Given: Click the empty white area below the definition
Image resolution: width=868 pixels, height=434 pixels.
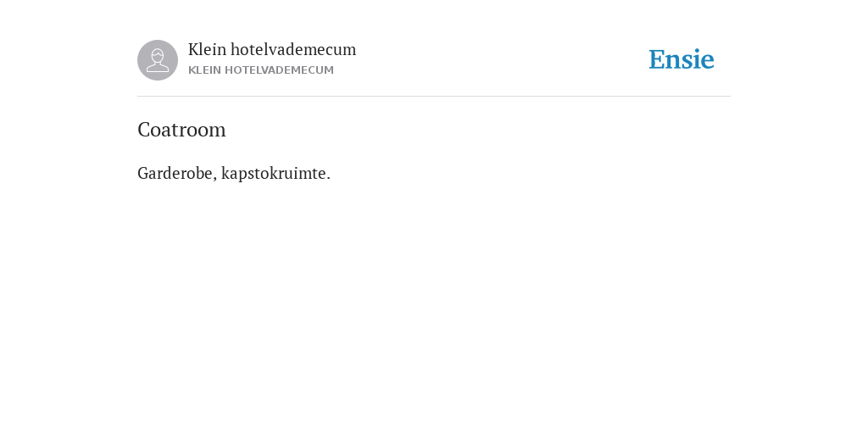Looking at the screenshot, I should click(434, 304).
